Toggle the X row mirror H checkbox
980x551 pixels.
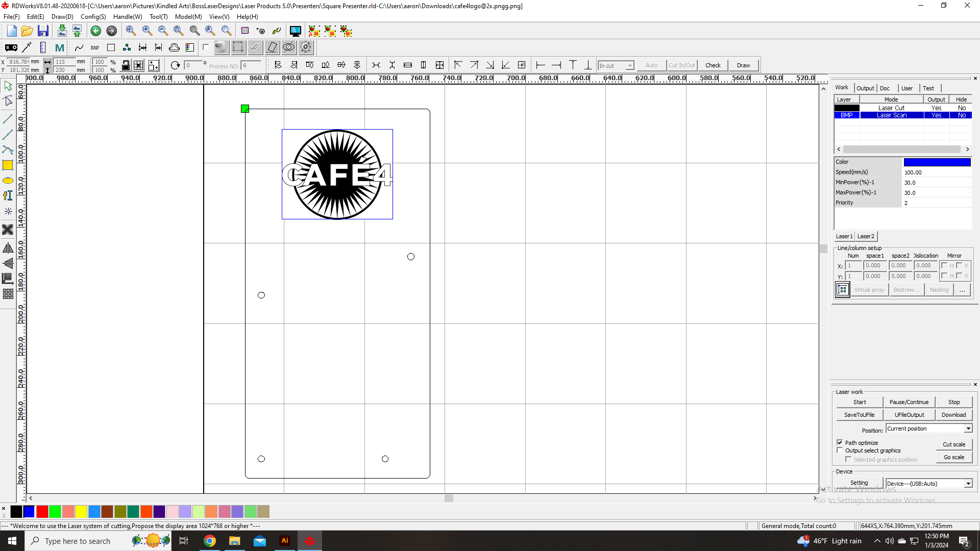944,265
